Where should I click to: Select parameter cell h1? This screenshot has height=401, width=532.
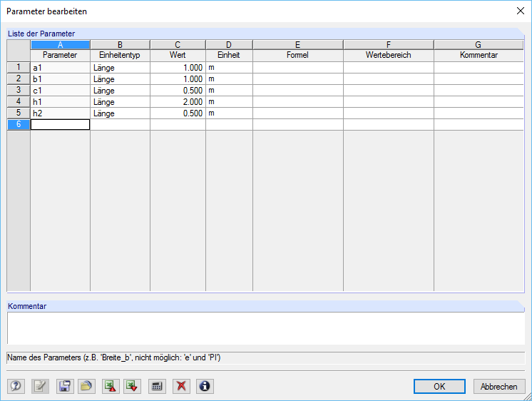pyautogui.click(x=60, y=102)
